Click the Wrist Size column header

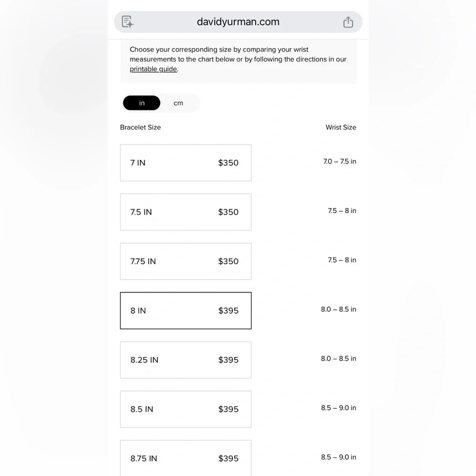341,127
